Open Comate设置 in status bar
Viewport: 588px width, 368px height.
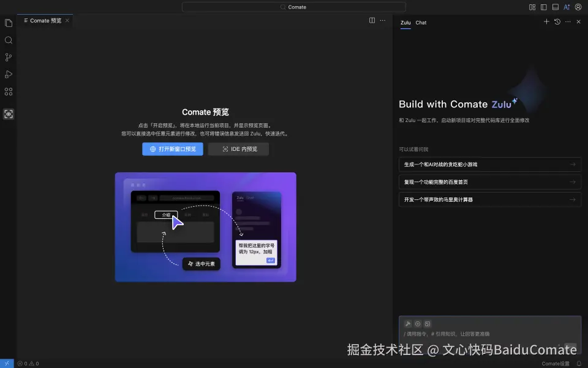(x=556, y=364)
